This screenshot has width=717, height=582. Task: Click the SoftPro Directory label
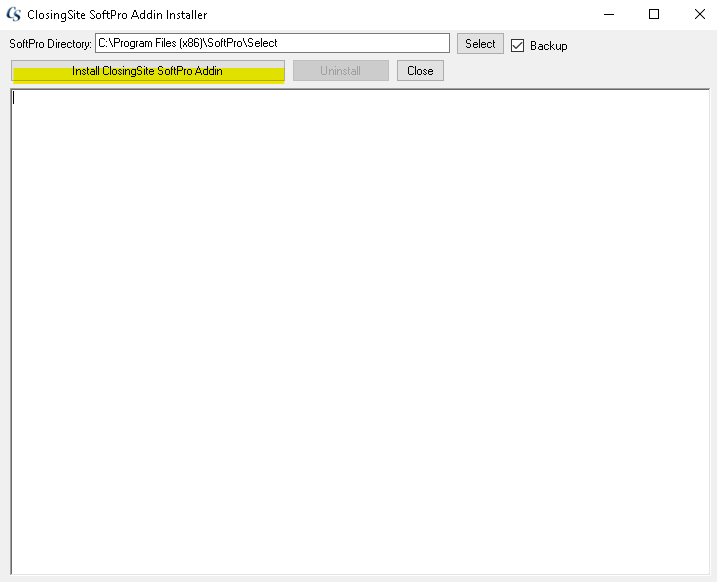point(50,44)
